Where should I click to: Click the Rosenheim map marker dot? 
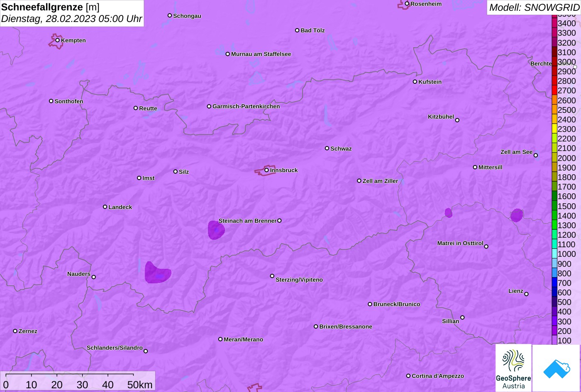pyautogui.click(x=407, y=4)
